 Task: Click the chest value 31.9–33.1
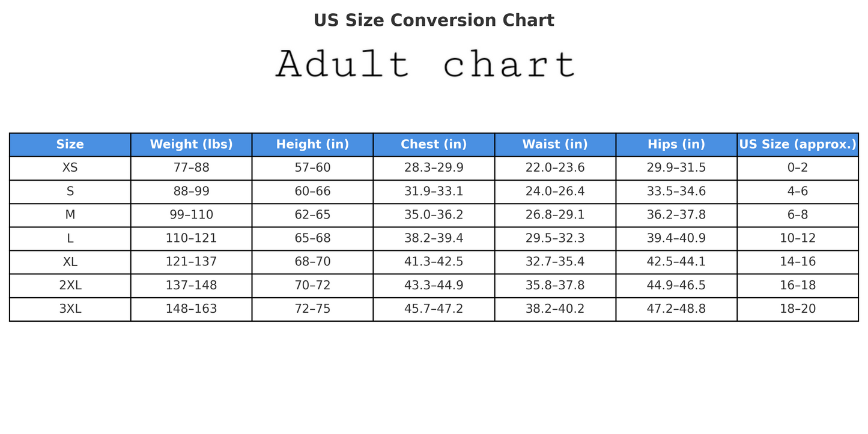pyautogui.click(x=434, y=191)
